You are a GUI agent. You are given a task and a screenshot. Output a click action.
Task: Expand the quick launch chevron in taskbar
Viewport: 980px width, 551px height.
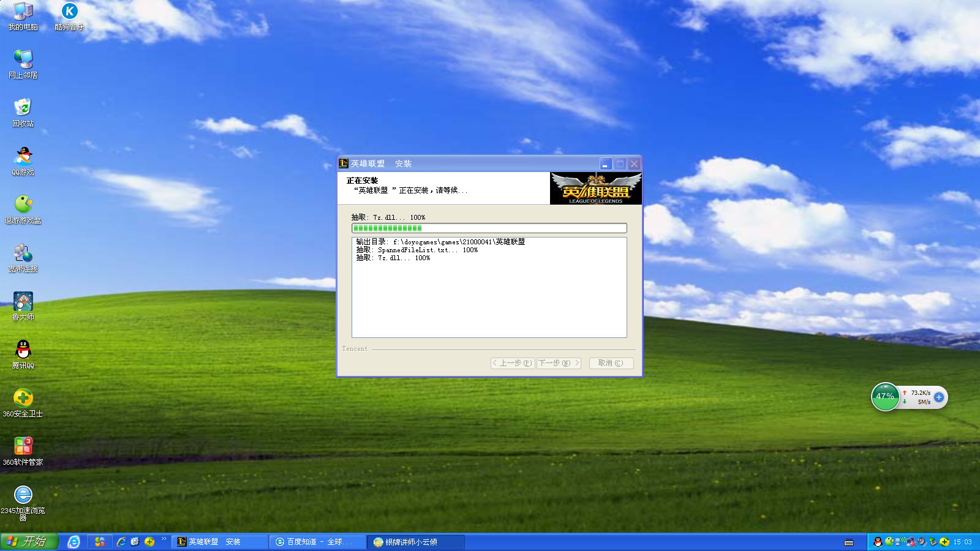(164, 539)
